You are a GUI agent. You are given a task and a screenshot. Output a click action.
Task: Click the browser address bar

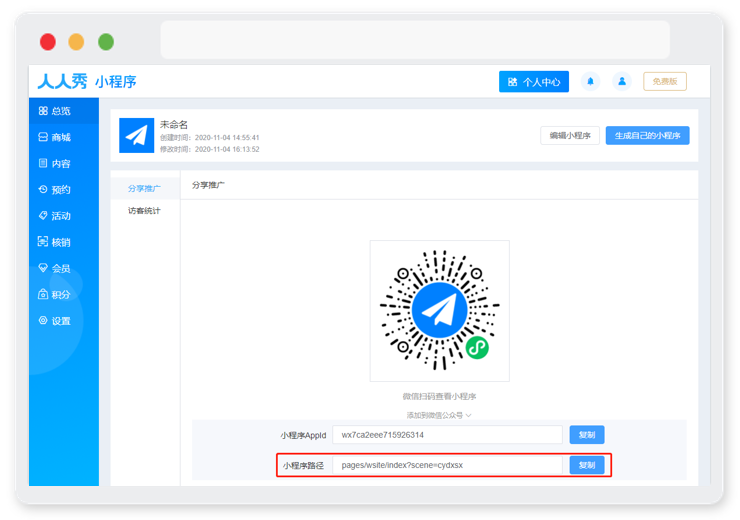[x=415, y=40]
